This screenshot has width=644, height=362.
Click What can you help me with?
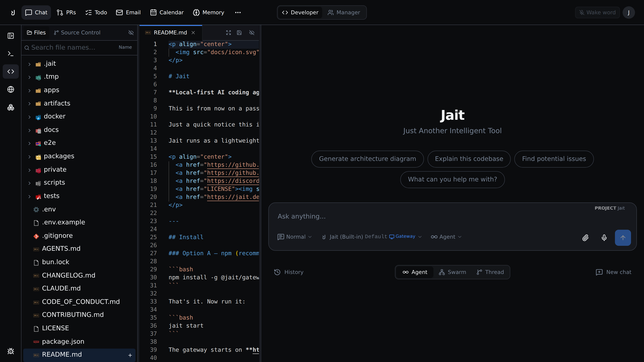click(452, 179)
